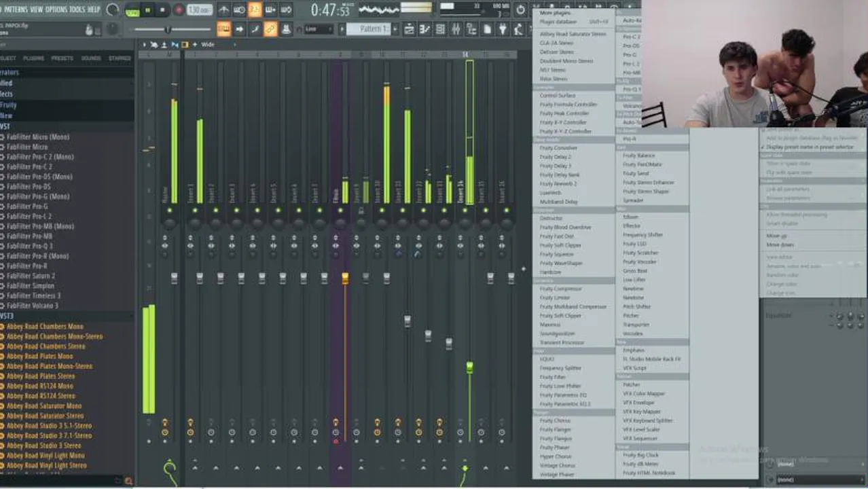This screenshot has height=489, width=868.
Task: Click the Stop transport button
Action: (x=162, y=10)
